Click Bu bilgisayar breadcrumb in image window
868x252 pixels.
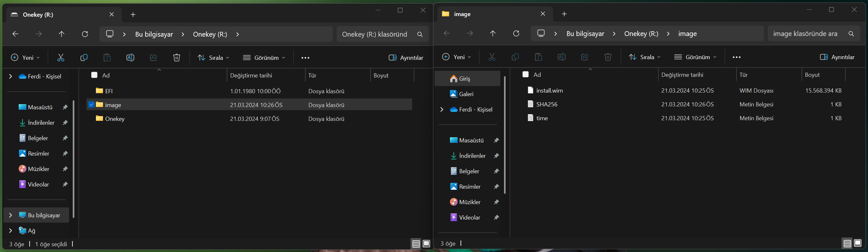coord(585,34)
